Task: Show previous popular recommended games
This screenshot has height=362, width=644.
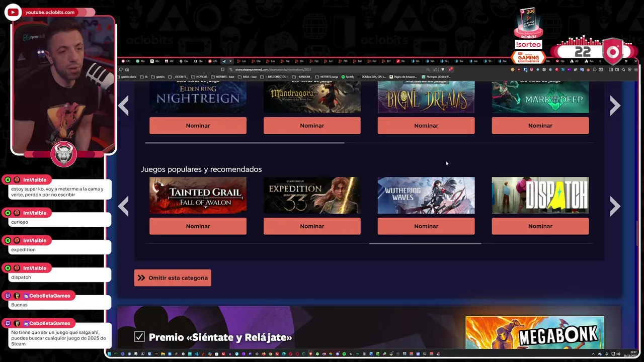Action: (x=123, y=206)
